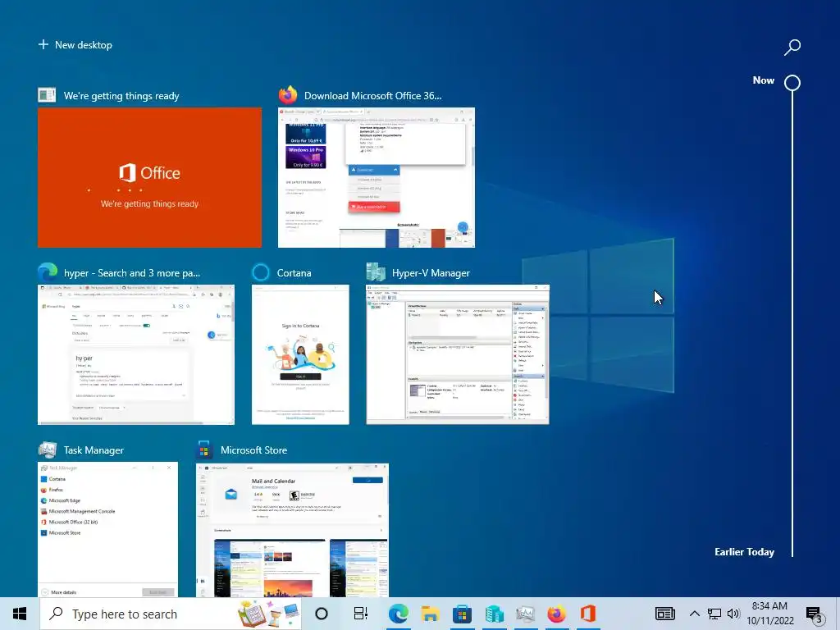Image resolution: width=840 pixels, height=630 pixels.
Task: Select Microsoft Management Console row in Task Manager
Action: click(107, 511)
